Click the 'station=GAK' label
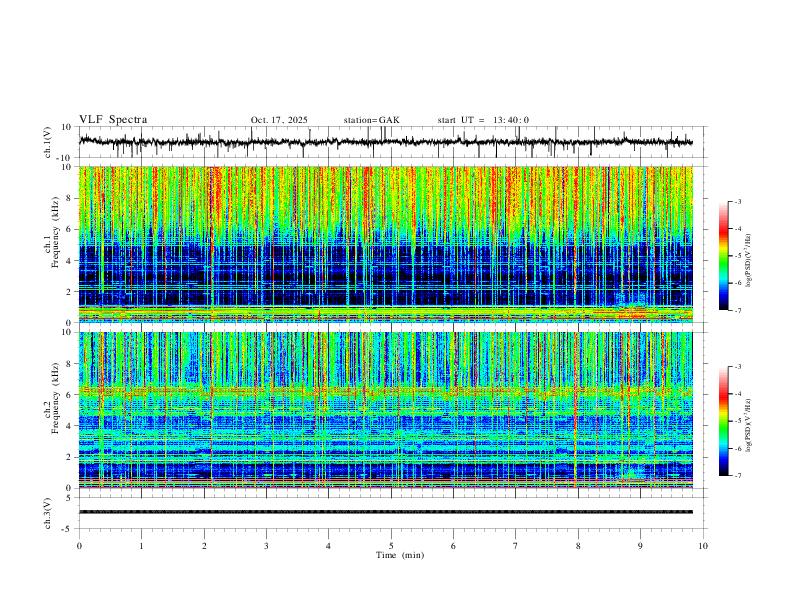The height and width of the screenshot is (612, 792). click(x=371, y=120)
